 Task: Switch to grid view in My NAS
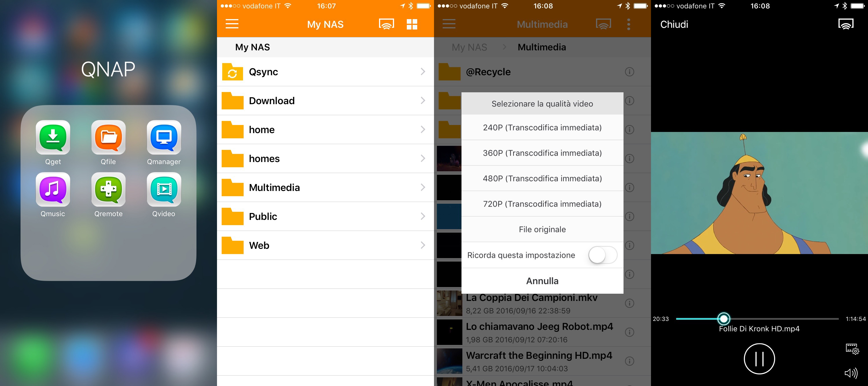(x=412, y=24)
